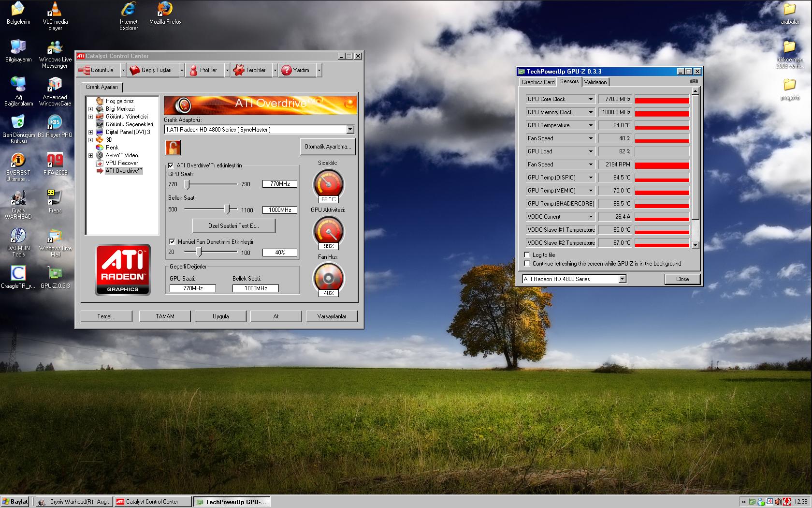Launch Crysis WARHEAD shortcut

18,205
